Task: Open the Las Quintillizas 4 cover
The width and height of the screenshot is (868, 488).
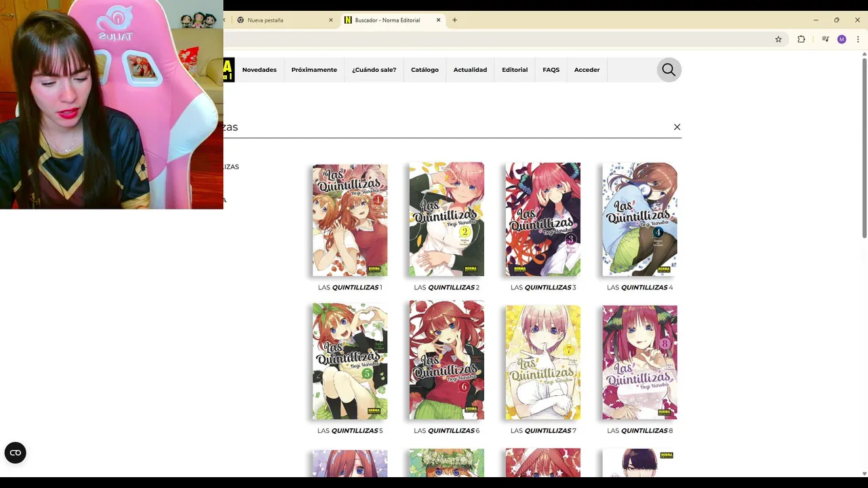Action: coord(639,220)
